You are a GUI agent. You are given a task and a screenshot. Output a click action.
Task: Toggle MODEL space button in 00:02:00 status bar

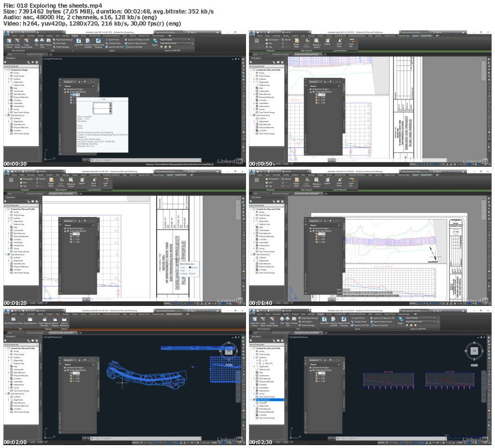[136, 443]
